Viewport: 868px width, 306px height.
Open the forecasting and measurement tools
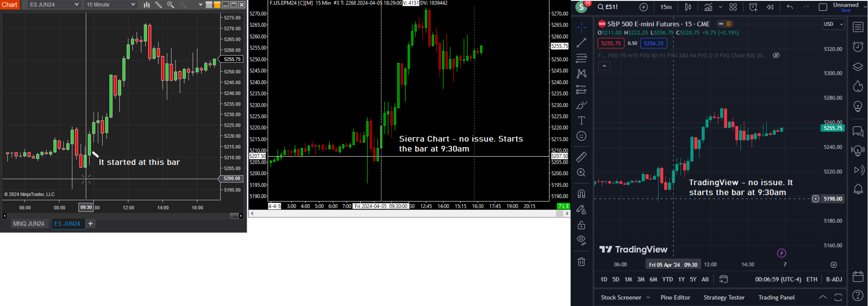pyautogui.click(x=581, y=90)
